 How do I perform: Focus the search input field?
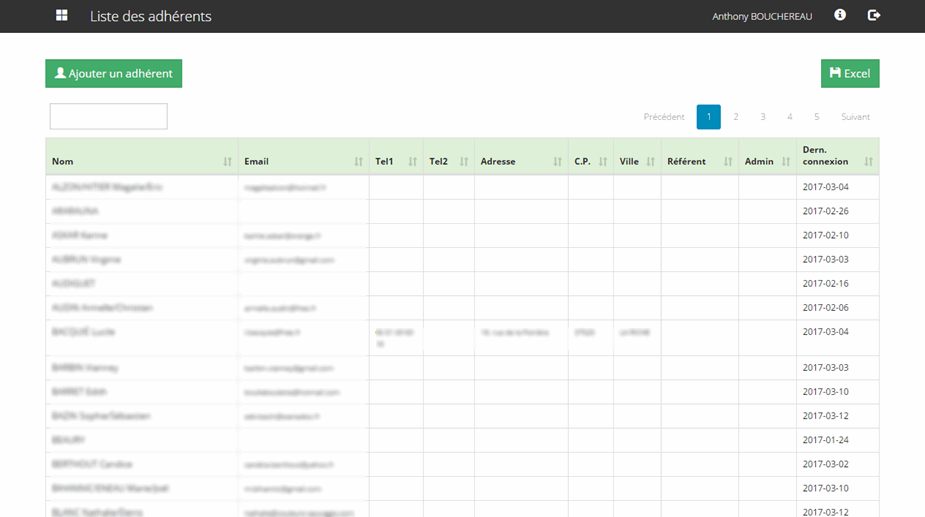[x=108, y=117]
